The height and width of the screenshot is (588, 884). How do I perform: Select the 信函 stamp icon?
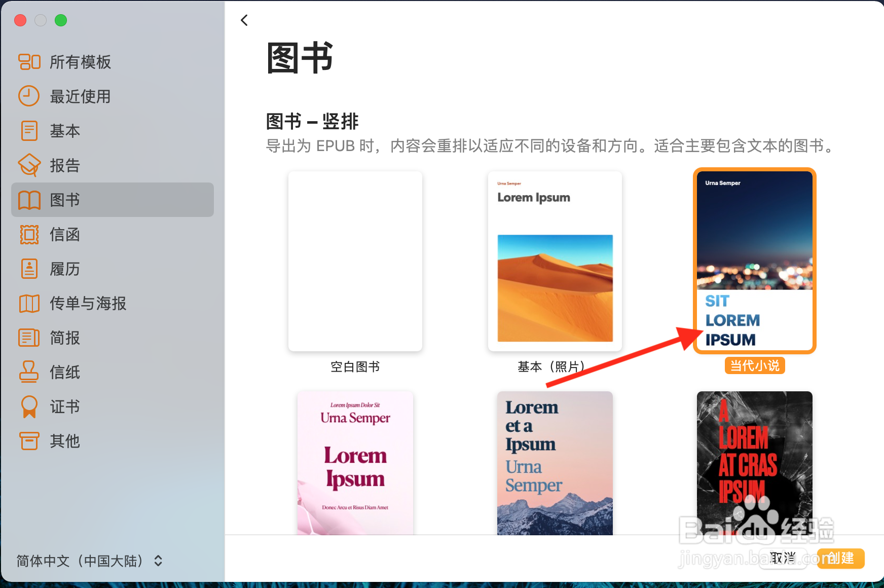(x=29, y=234)
